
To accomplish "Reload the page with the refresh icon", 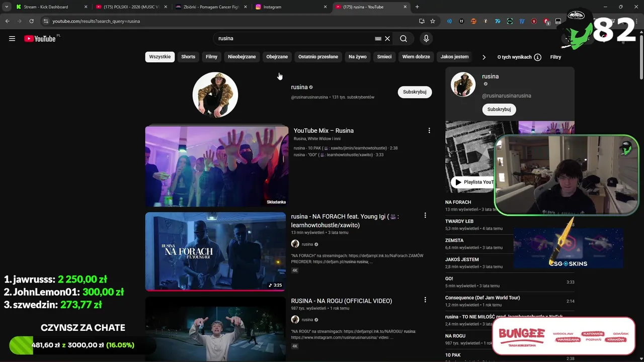I will tap(31, 21).
